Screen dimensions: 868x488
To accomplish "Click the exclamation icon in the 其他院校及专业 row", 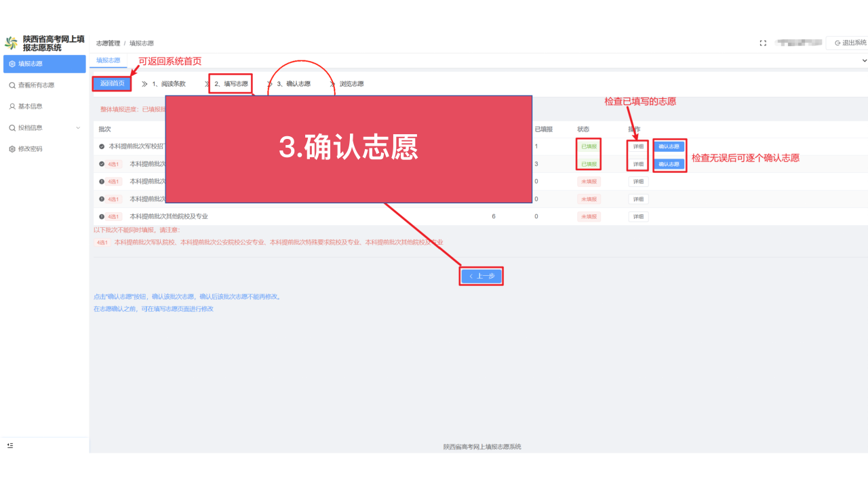I will [102, 216].
